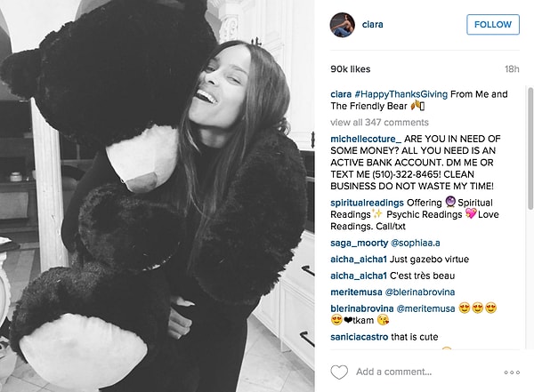Open ciara's profile picture avatar
This screenshot has width=534, height=392.
coord(343,25)
